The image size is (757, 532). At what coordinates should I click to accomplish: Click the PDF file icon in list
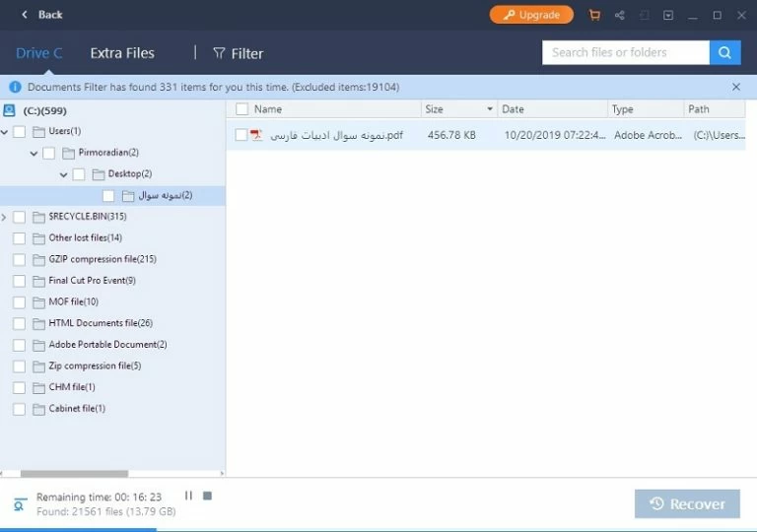(x=257, y=135)
